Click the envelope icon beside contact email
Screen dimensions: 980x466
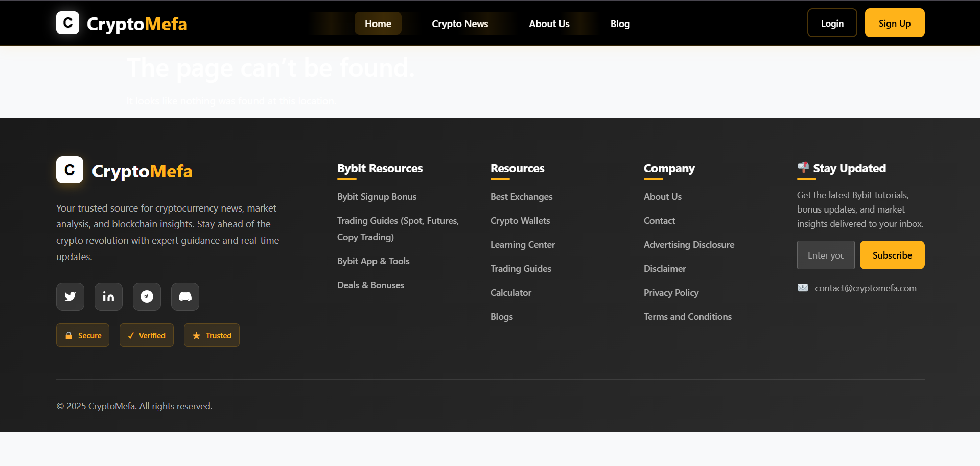pos(803,288)
